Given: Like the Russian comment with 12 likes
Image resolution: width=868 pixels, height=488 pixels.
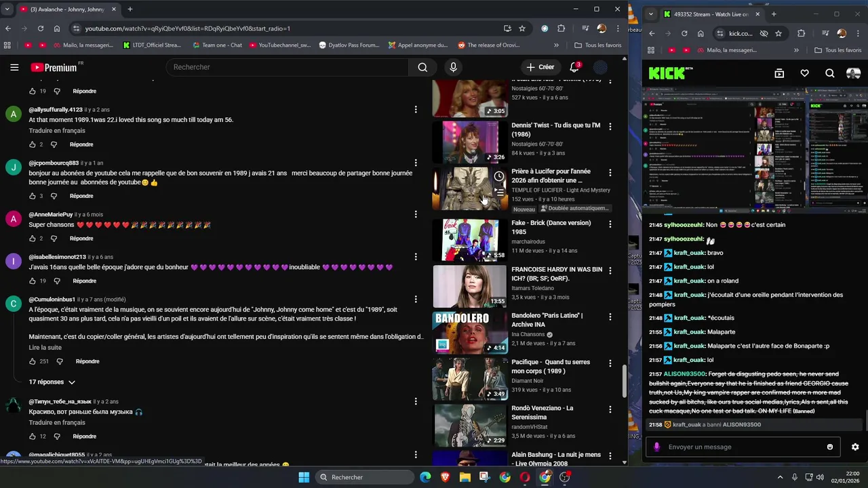Looking at the screenshot, I should point(32,436).
